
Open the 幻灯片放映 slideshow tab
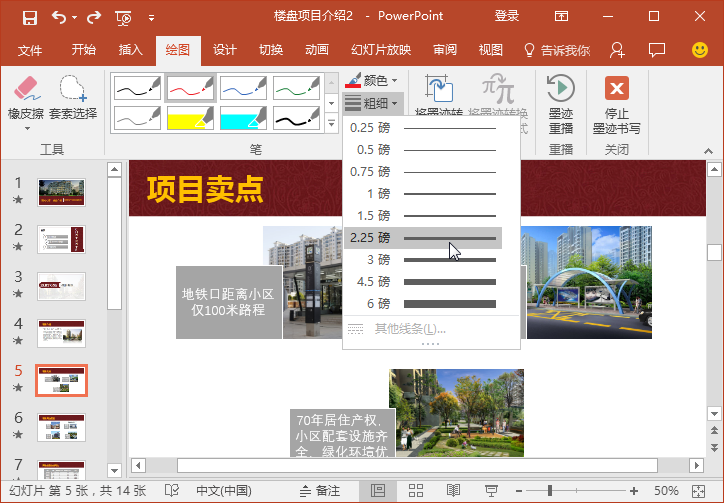click(381, 50)
